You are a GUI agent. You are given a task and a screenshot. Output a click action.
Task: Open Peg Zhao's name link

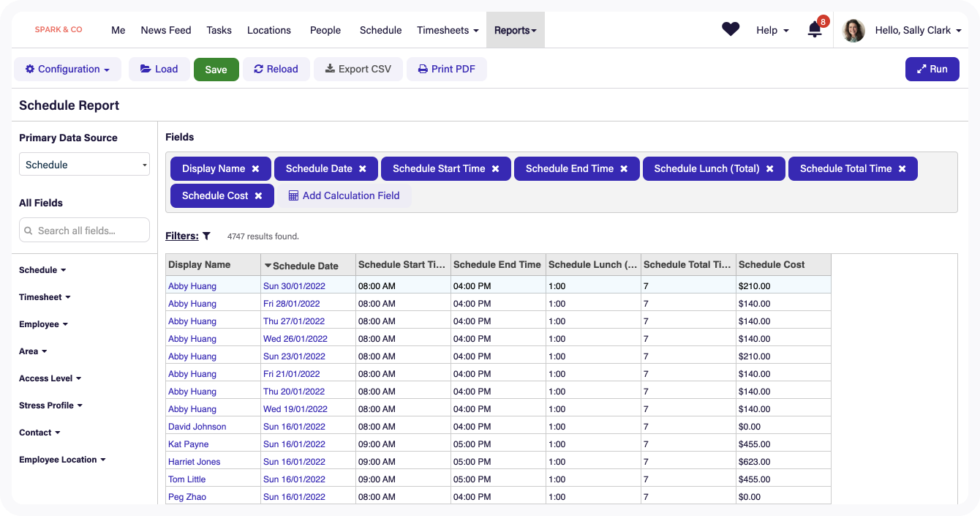[187, 497]
